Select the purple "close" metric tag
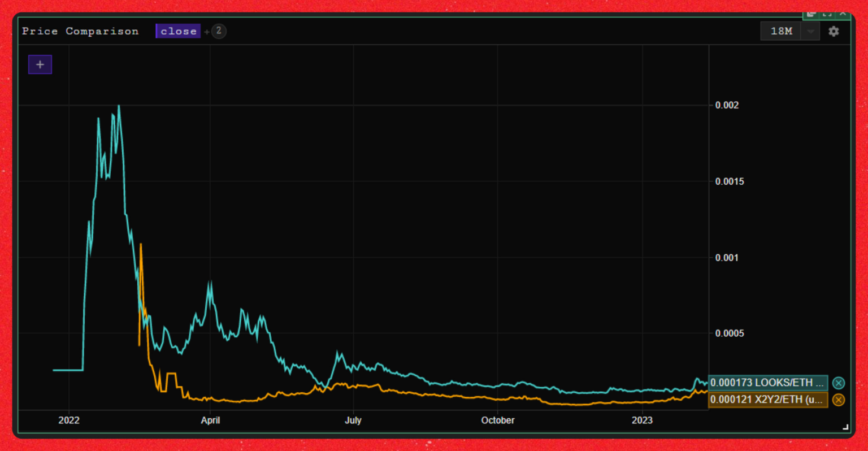The width and height of the screenshot is (868, 451). [x=178, y=32]
